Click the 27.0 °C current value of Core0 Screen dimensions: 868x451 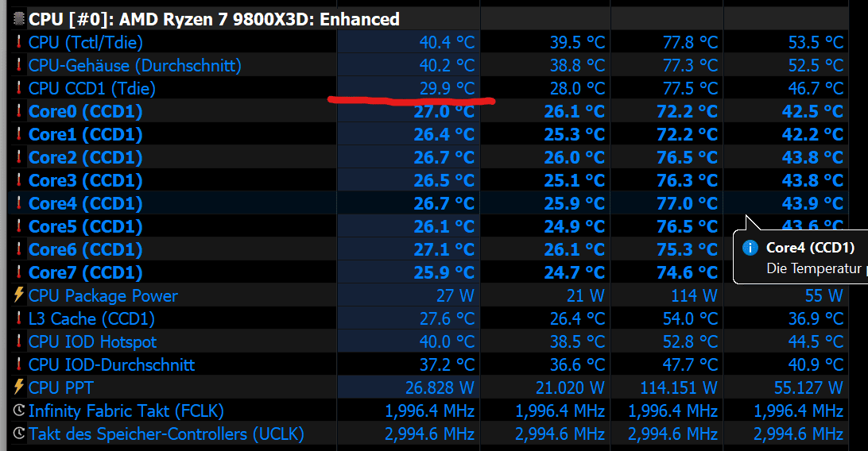pos(444,111)
